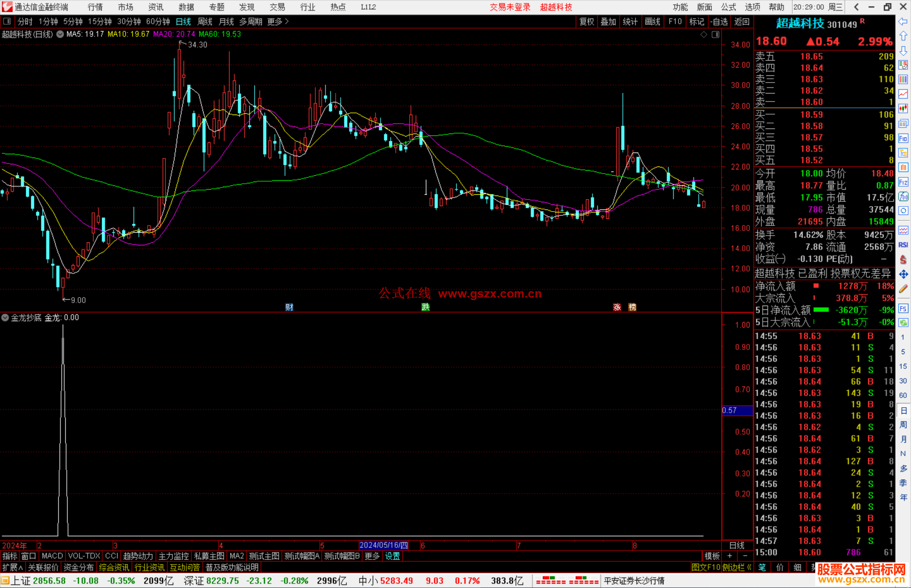The width and height of the screenshot is (911, 588).
Task: Click the 2024/05/16 date marker on timeline
Action: point(383,545)
